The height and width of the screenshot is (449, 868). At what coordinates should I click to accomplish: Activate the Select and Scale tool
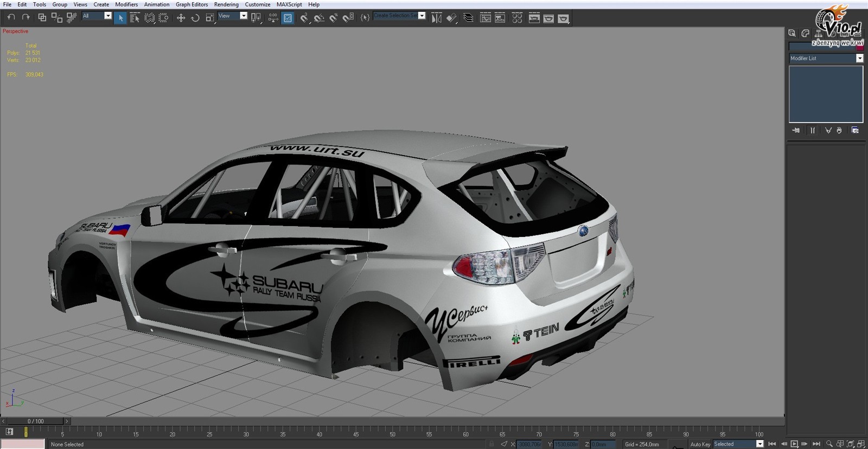(x=210, y=18)
